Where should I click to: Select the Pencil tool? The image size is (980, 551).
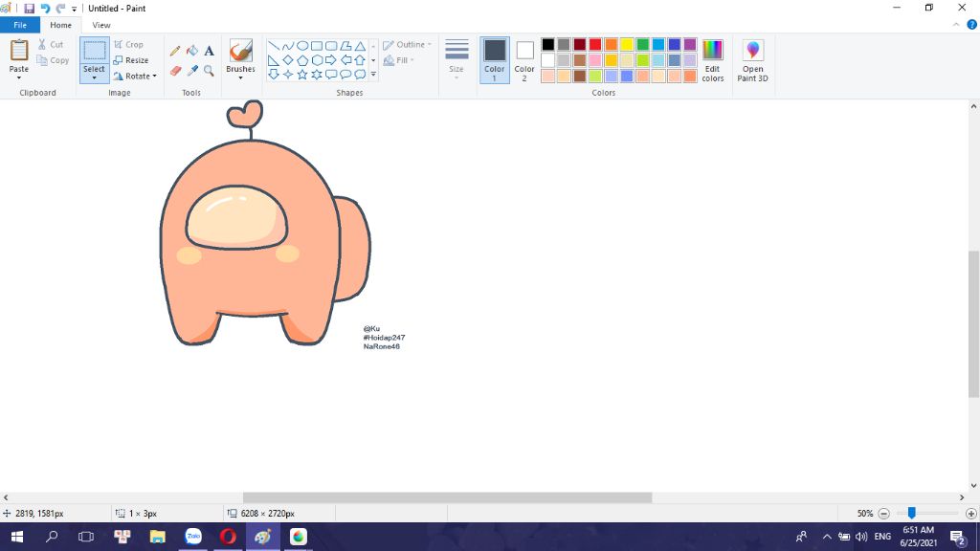[175, 52]
